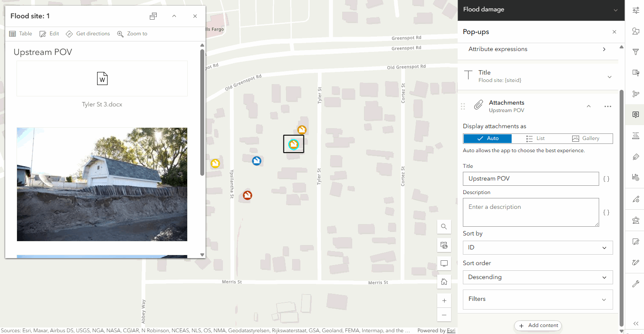Select the red house marker on map
The image size is (644, 334).
[x=247, y=195]
